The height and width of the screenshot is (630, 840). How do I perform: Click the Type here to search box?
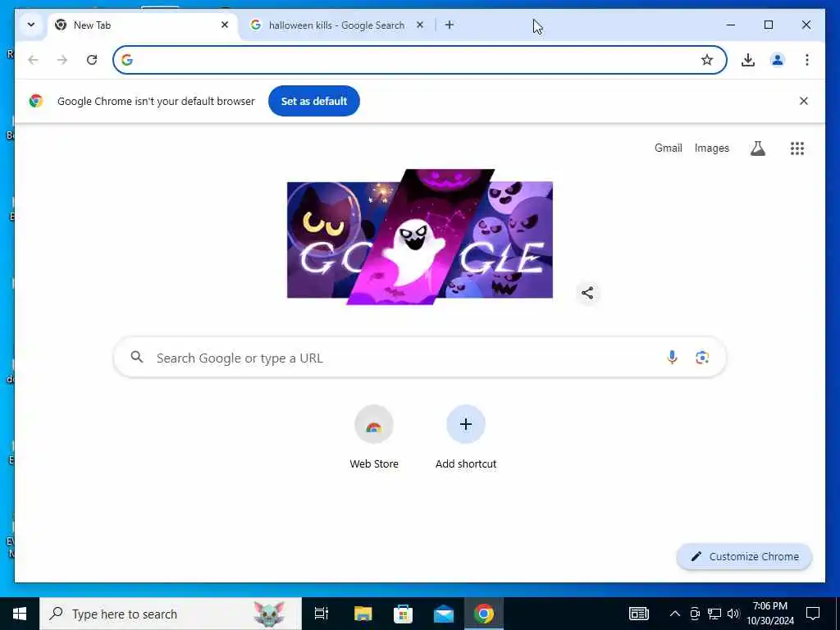[x=171, y=614]
